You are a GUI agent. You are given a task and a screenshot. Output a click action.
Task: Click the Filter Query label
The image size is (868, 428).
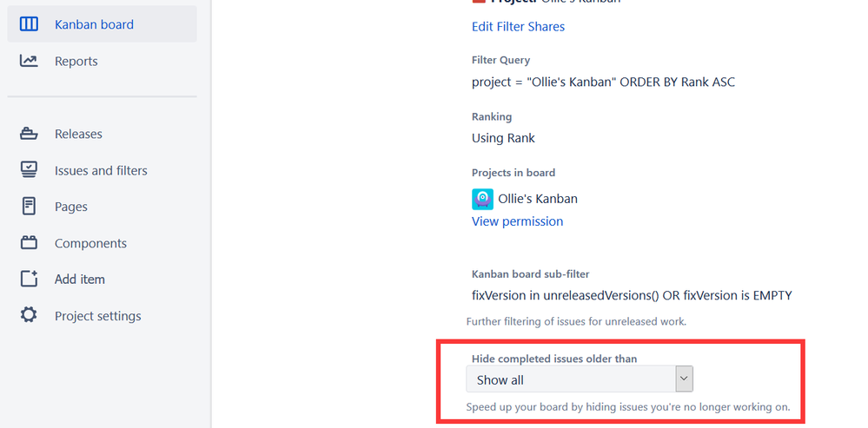point(500,60)
